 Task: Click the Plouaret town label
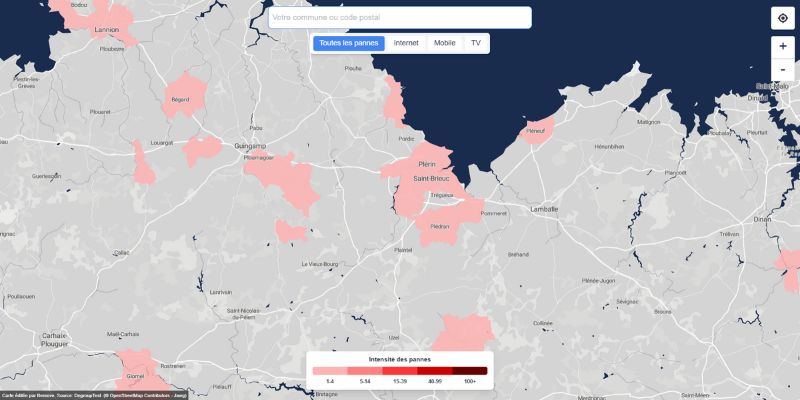point(100,112)
